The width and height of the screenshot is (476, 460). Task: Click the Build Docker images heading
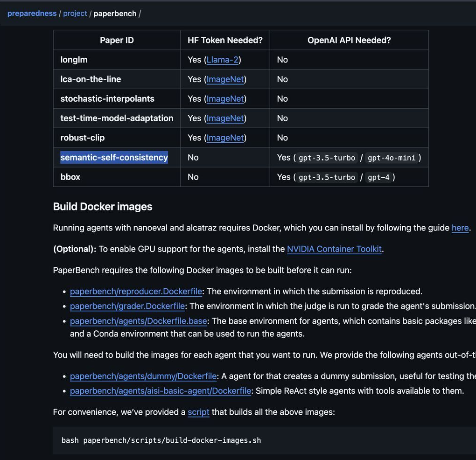coord(103,207)
